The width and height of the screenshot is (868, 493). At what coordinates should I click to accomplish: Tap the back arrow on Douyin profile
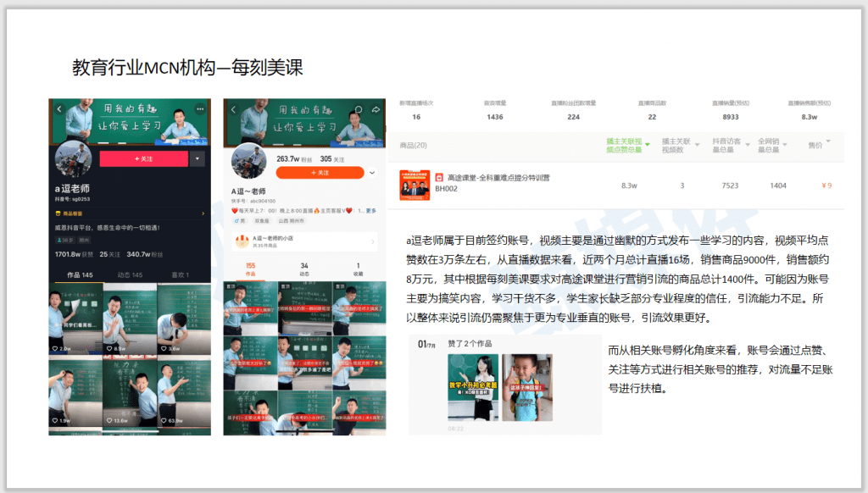click(x=59, y=109)
